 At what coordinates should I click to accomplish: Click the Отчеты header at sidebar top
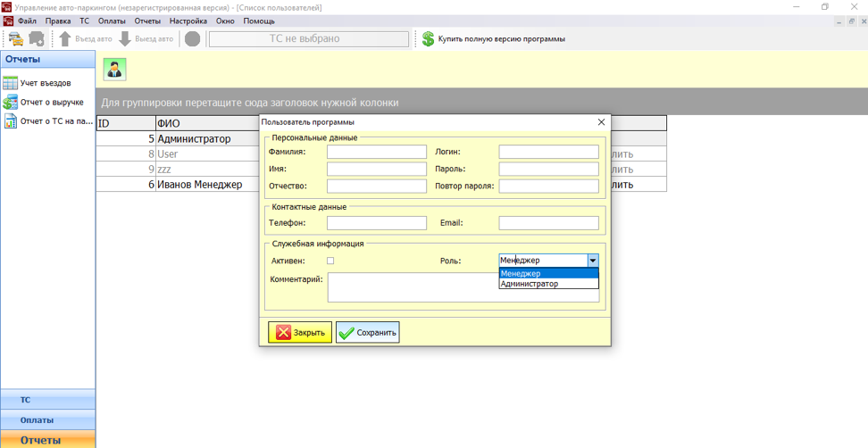click(47, 59)
